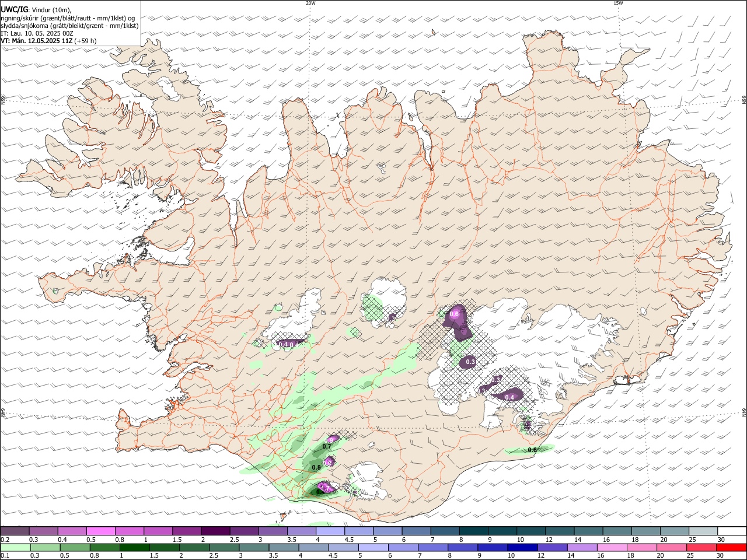Select the darkest purple swatch starting at 2
This screenshot has height=560, width=747.
215,531
